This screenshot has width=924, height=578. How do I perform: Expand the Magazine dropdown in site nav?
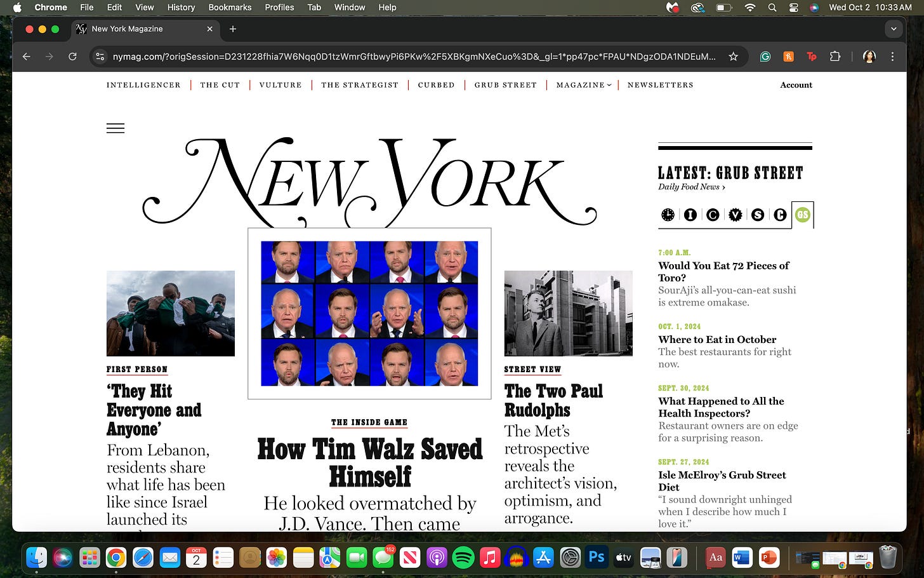click(x=584, y=85)
